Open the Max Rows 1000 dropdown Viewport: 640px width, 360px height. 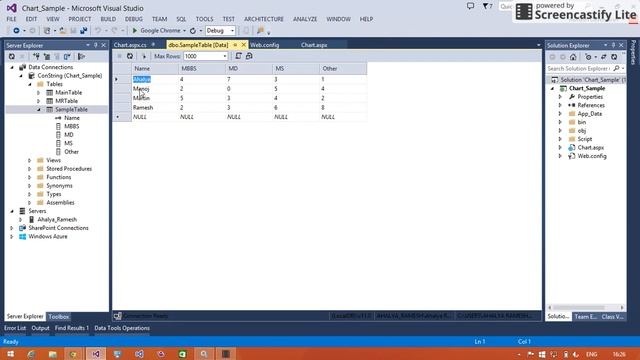225,56
